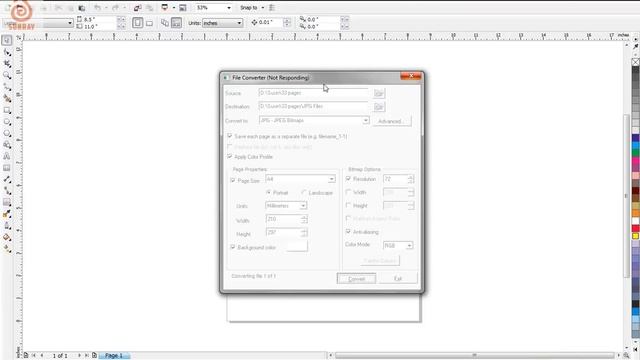Open the Application Launcher icon

tap(165, 8)
